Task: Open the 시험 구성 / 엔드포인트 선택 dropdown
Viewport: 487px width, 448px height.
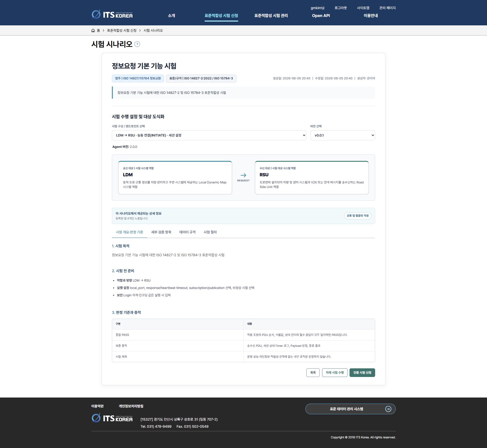Action: [x=209, y=135]
